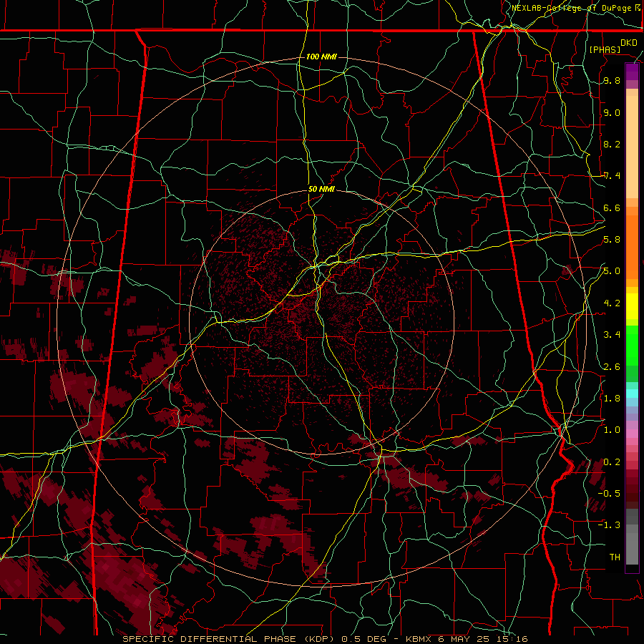Click the 100 NMI range ring label
Viewport: 644px width, 644px height.
(321, 57)
